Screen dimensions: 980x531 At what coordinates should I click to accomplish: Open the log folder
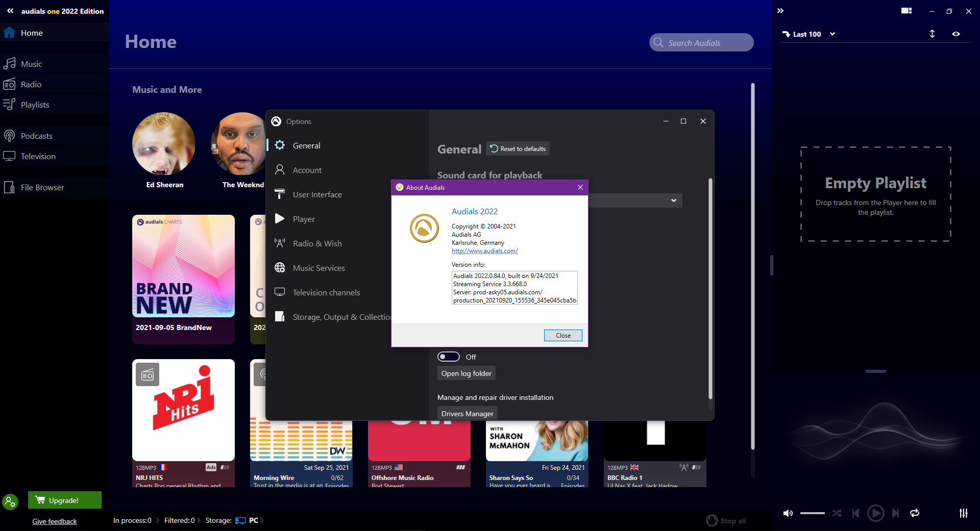[x=467, y=373]
